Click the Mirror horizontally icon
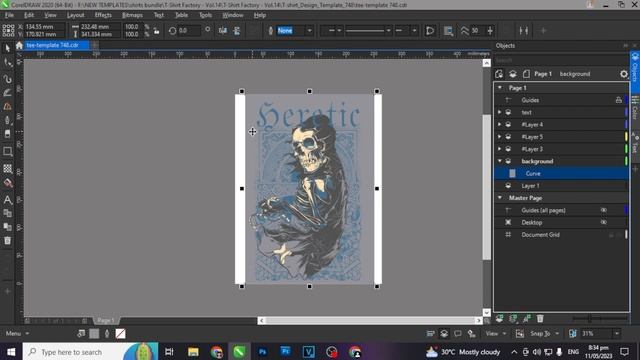Screen dimensions: 640x360 (222, 31)
